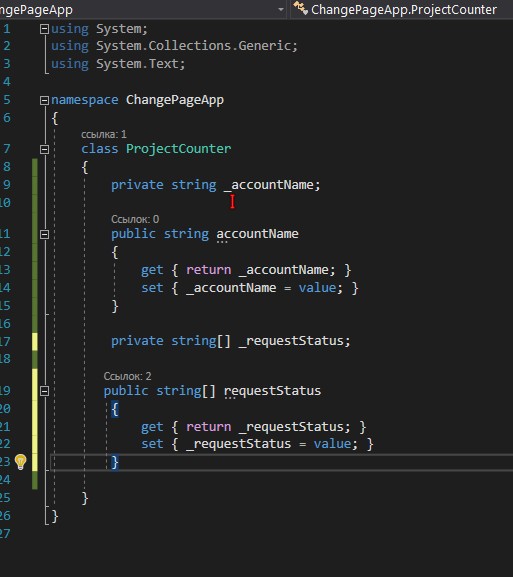Click the 'return' keyword on line 21

point(209,427)
